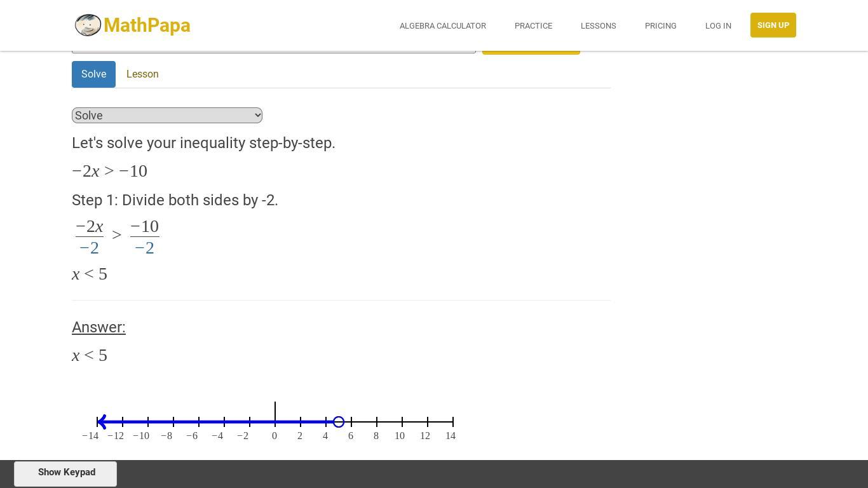View the Pricing page

coord(660,25)
